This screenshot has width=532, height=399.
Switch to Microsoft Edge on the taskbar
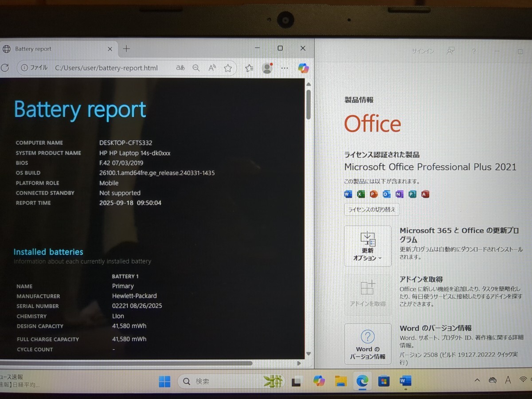pos(362,381)
